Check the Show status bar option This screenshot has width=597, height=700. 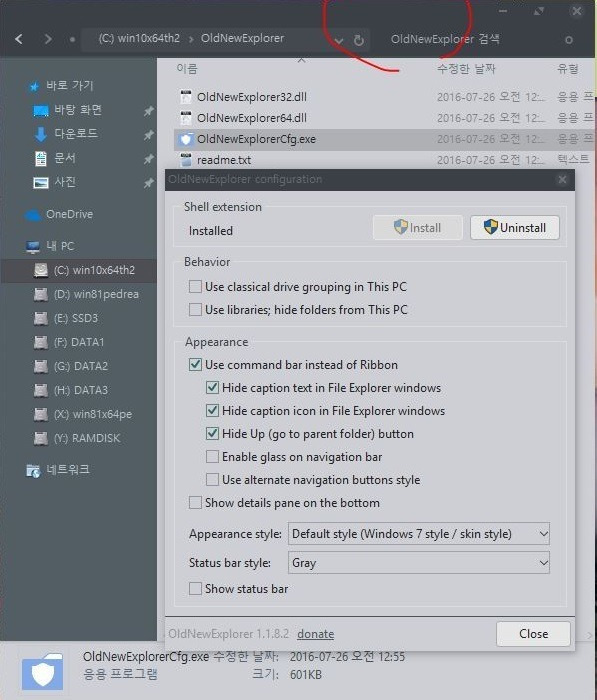pos(195,589)
